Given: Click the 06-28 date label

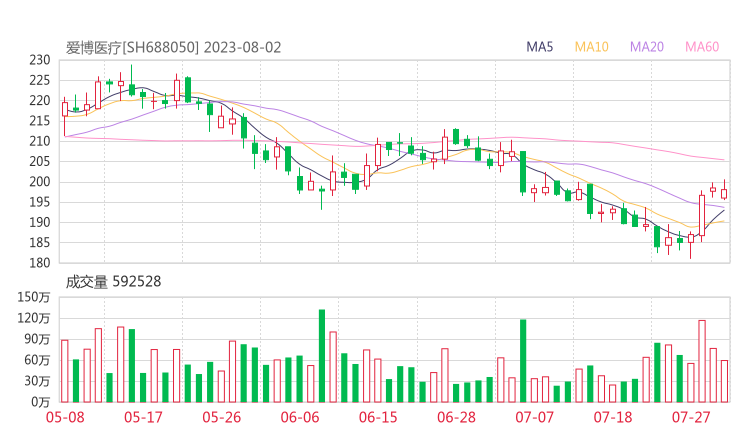Looking at the screenshot, I should [456, 417].
